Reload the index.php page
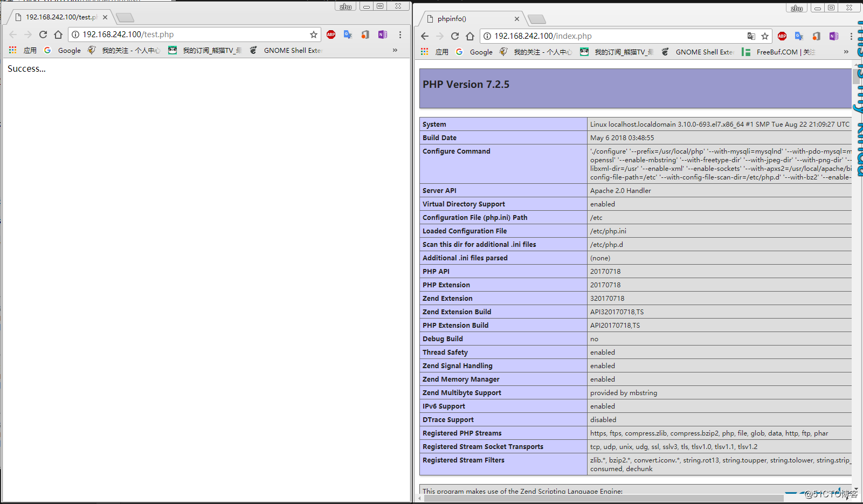 pos(455,36)
